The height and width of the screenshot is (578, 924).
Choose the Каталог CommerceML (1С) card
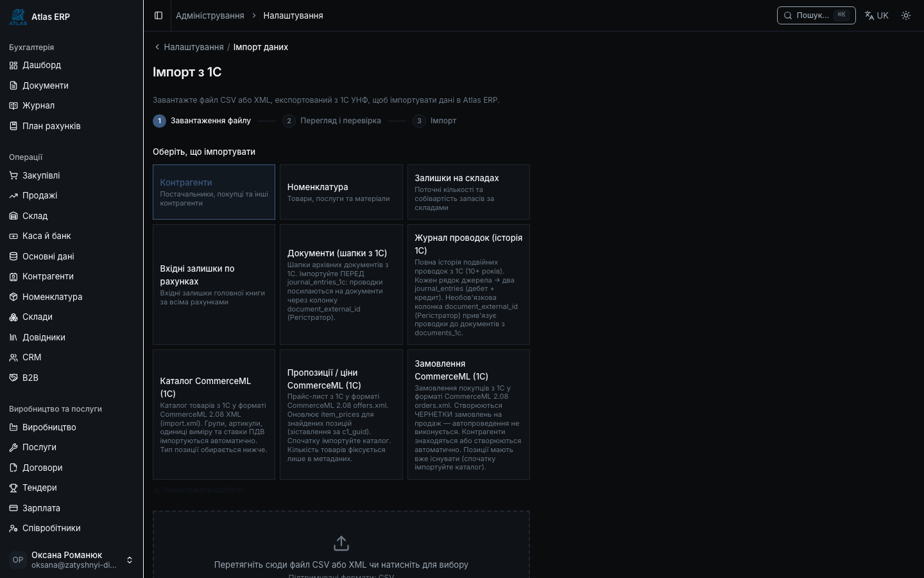214,414
